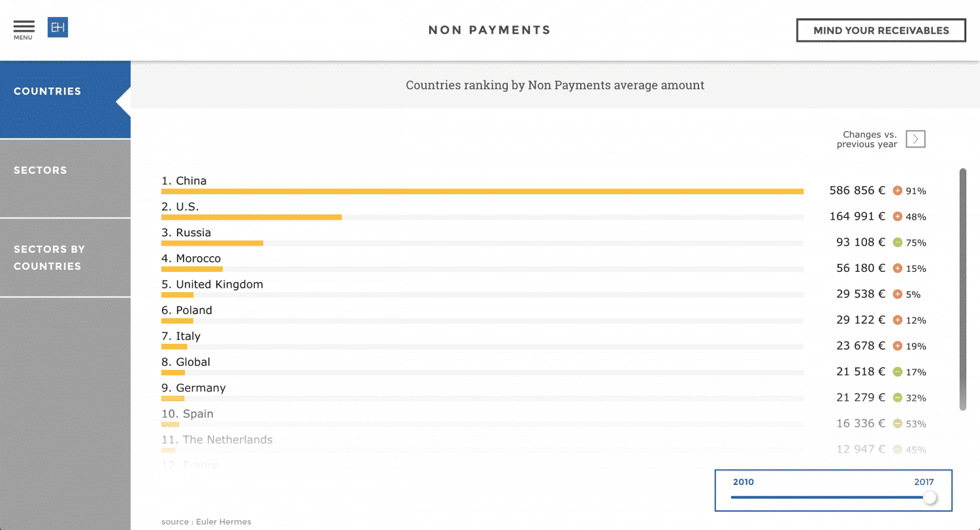Click the 2010 label on year slider
The width and height of the screenshot is (980, 530).
pos(743,482)
